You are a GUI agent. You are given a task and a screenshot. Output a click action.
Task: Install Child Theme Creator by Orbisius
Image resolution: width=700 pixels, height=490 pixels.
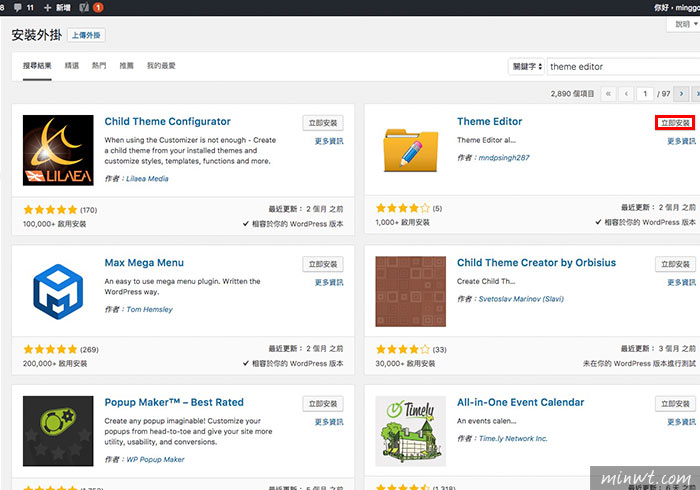pos(675,264)
